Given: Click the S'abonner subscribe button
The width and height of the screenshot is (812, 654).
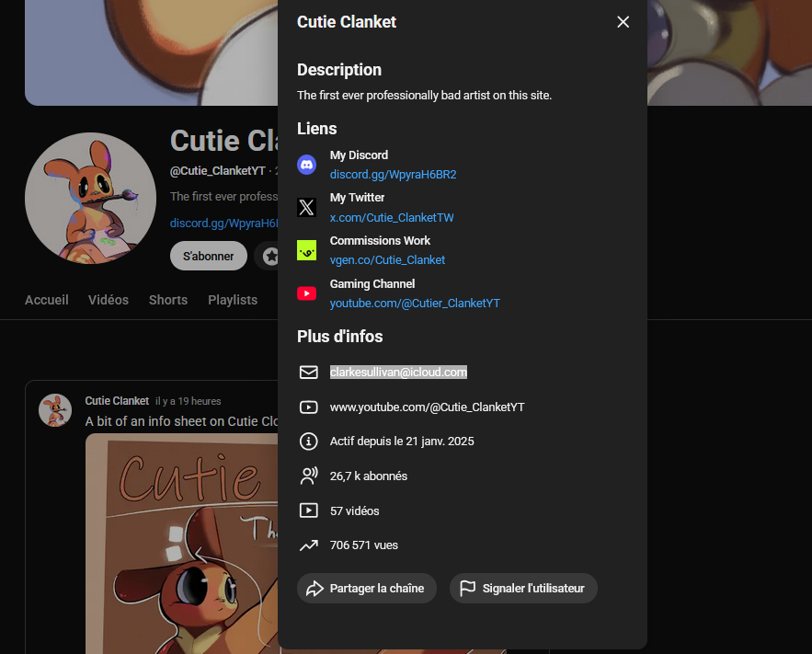Looking at the screenshot, I should [x=208, y=256].
